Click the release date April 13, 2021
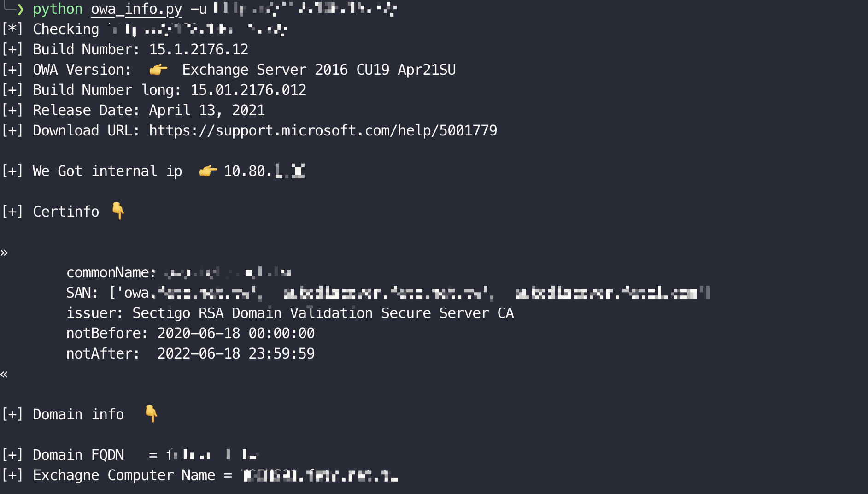 click(207, 110)
